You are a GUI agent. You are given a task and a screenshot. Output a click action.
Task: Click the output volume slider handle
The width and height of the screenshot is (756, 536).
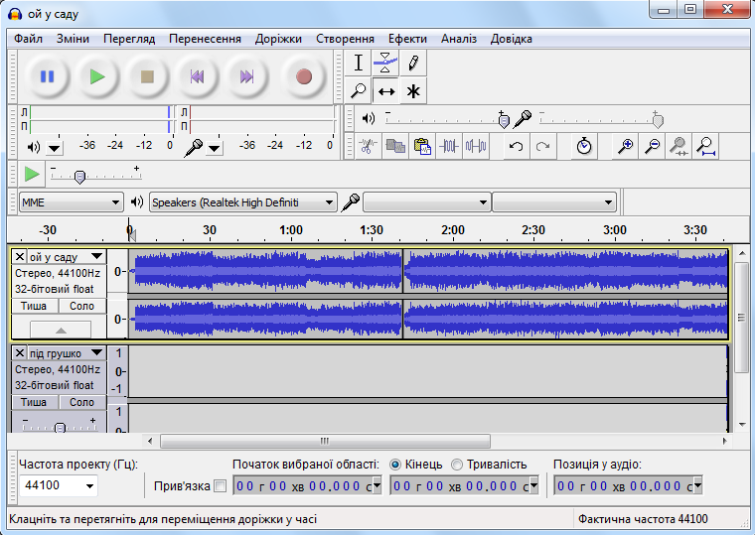click(x=504, y=120)
